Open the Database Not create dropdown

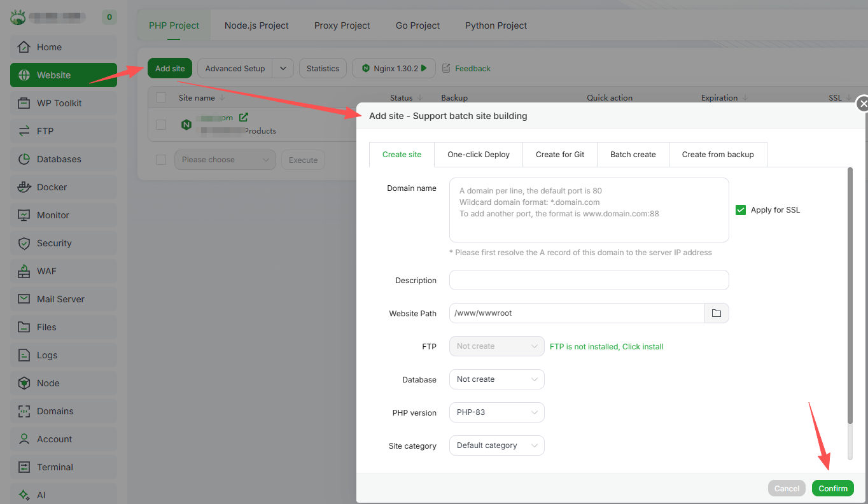point(496,379)
